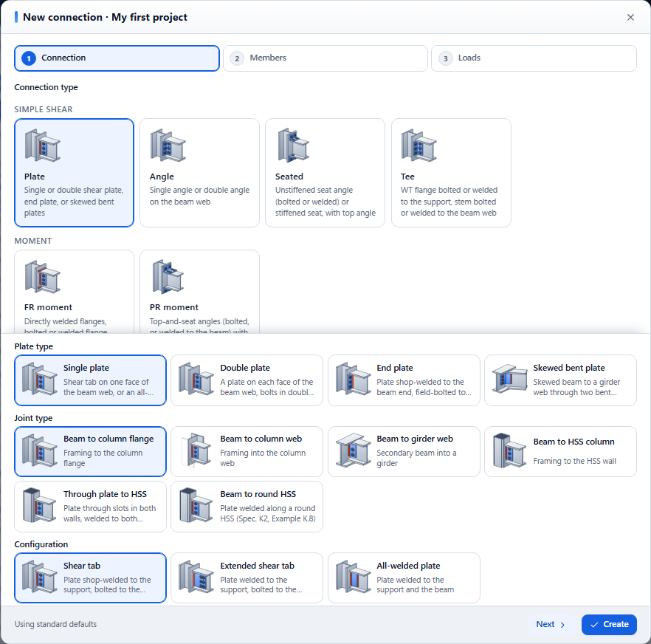Choose the Beam to HSS column icon
Viewport: 651px width, 644px height.
tap(510, 451)
